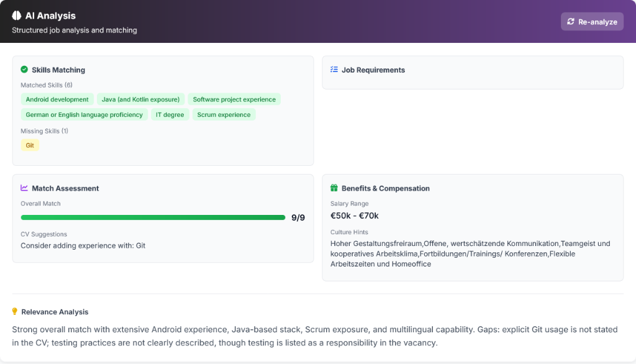
Task: Select the IT degree skill tag
Action: click(170, 115)
